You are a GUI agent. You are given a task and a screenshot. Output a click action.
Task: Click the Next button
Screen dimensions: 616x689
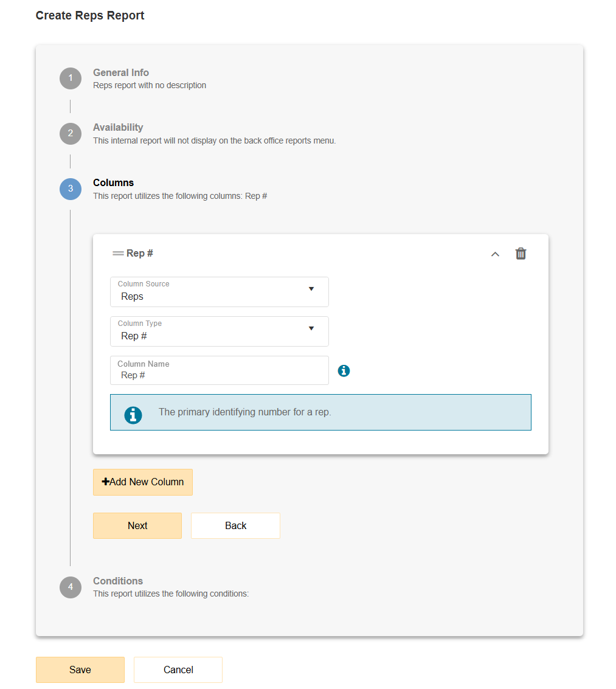click(137, 525)
